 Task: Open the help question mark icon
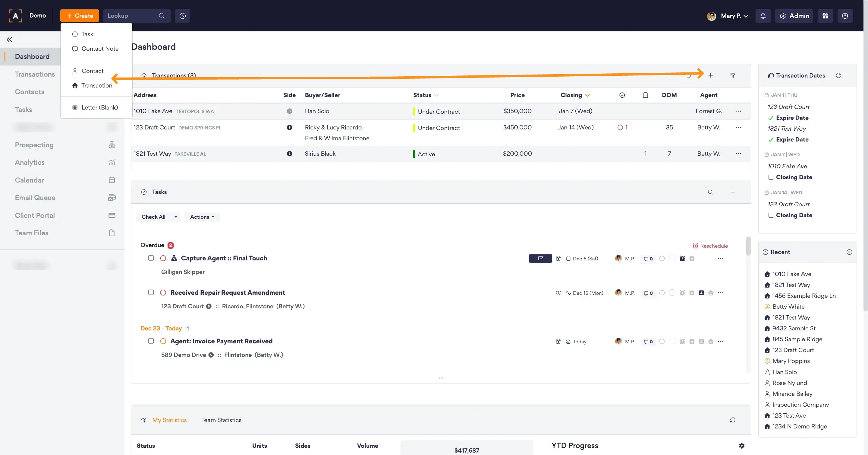845,16
